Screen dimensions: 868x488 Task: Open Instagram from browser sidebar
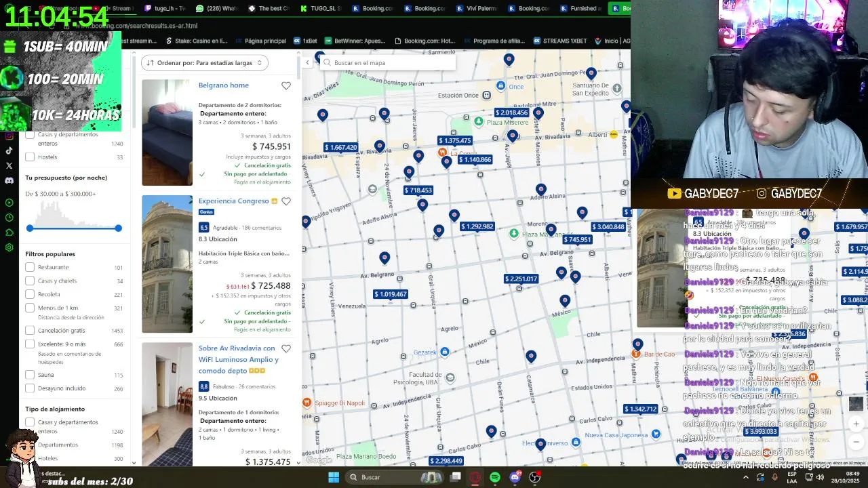coord(9,136)
